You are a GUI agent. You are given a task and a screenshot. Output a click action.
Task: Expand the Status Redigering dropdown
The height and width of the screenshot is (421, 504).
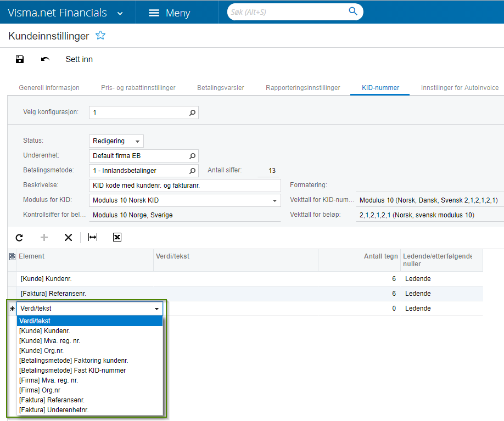pos(137,142)
